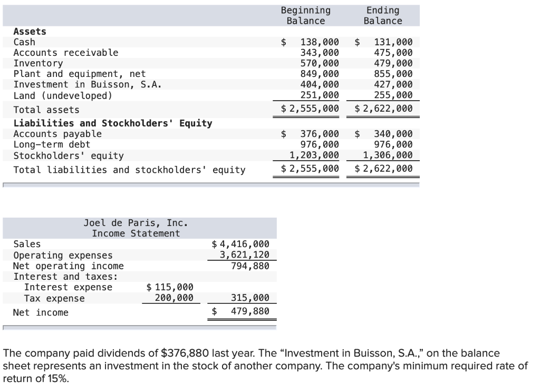Click the Beginning Balance column header

tap(305, 15)
